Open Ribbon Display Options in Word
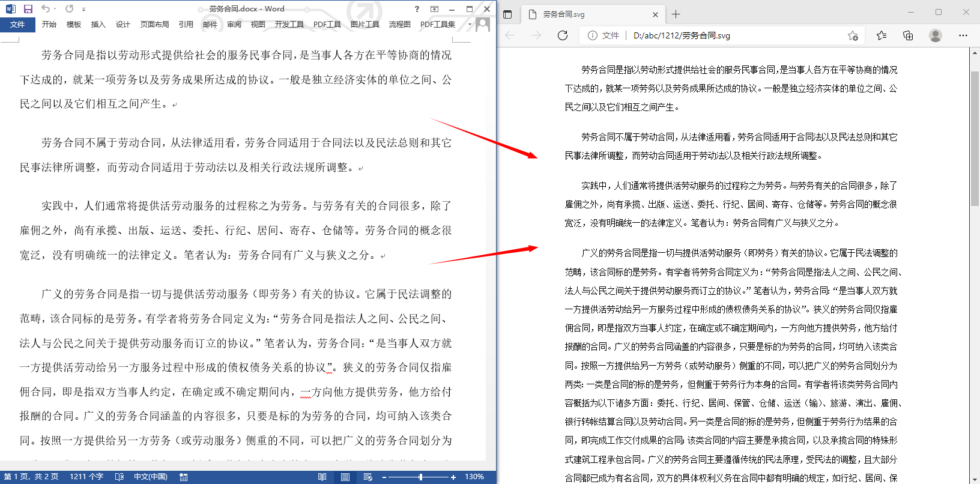980x484 pixels. tap(434, 9)
